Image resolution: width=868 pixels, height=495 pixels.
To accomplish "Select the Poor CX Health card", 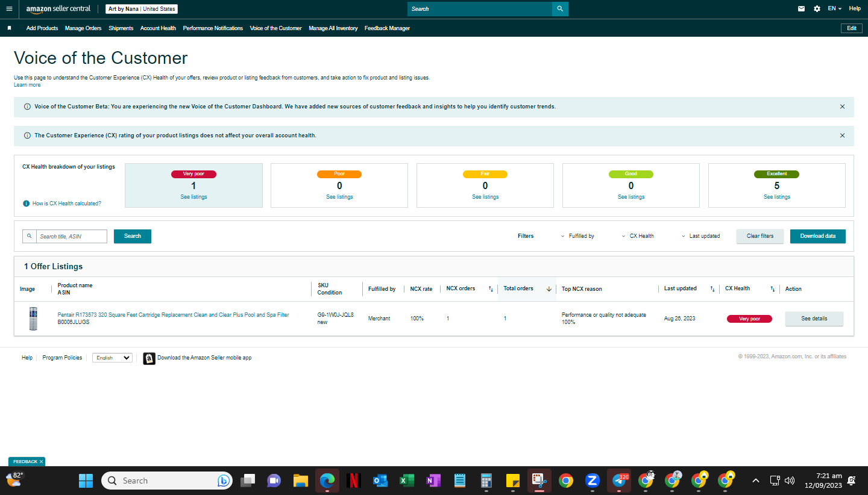I will point(339,185).
